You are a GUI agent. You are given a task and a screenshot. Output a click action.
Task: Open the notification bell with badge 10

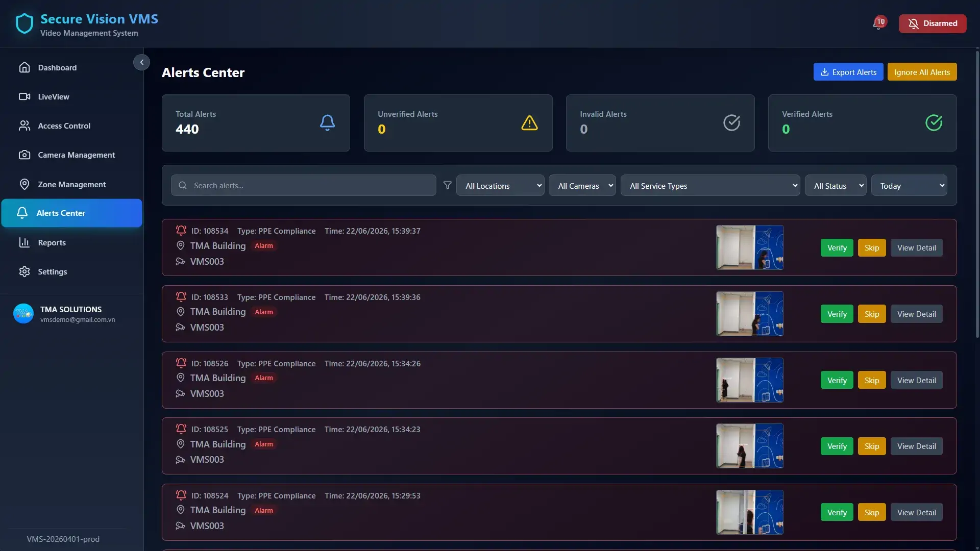(x=879, y=23)
